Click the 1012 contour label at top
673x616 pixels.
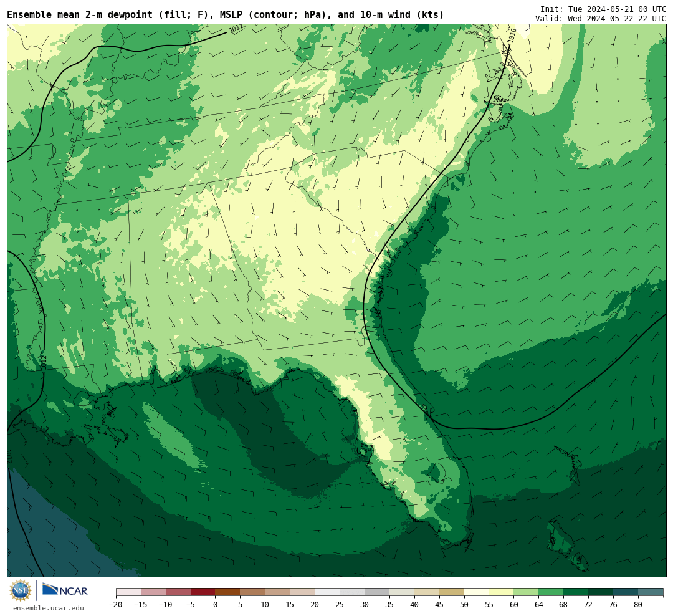click(x=236, y=28)
